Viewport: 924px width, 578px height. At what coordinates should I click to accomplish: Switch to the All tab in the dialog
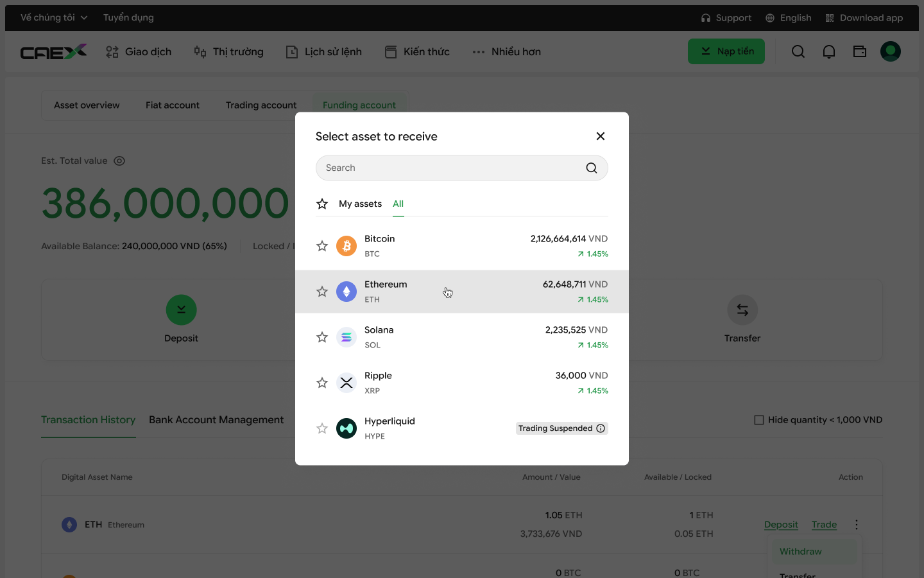[x=398, y=204]
